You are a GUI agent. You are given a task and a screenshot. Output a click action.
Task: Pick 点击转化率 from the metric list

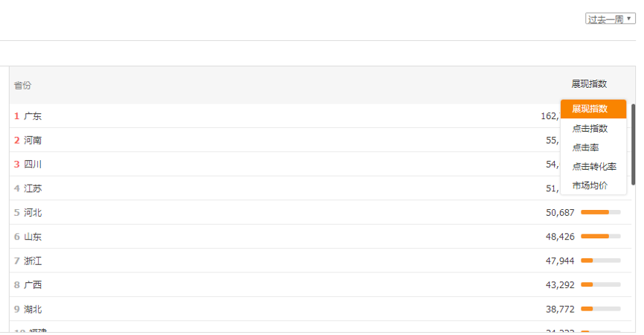pyautogui.click(x=594, y=167)
